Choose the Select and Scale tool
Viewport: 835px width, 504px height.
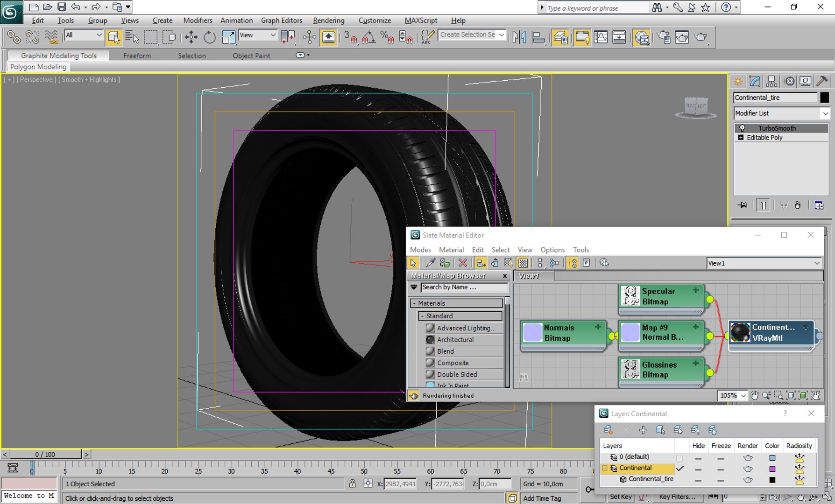228,37
